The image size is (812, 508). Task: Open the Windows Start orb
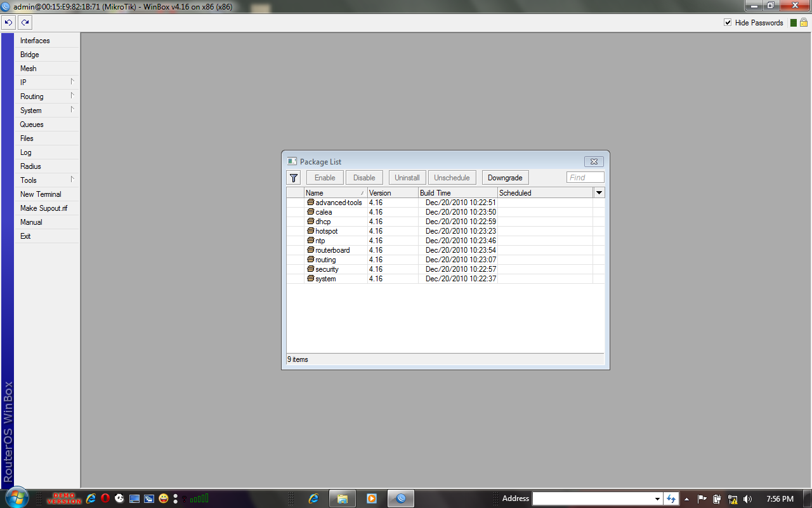coord(16,498)
